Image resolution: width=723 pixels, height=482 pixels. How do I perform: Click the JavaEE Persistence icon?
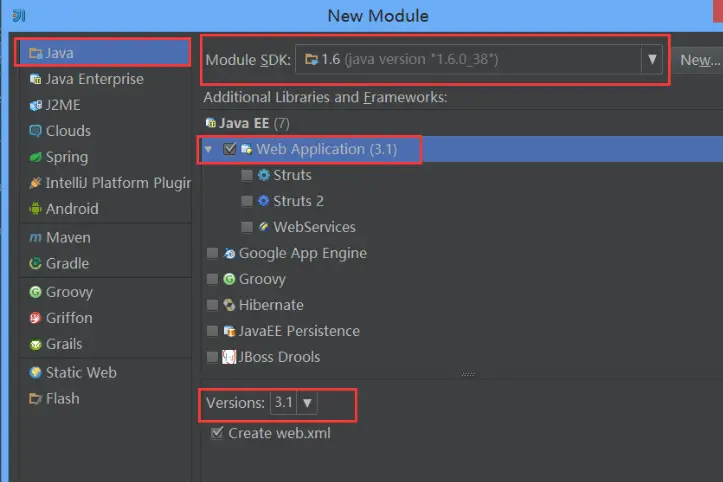(x=229, y=331)
